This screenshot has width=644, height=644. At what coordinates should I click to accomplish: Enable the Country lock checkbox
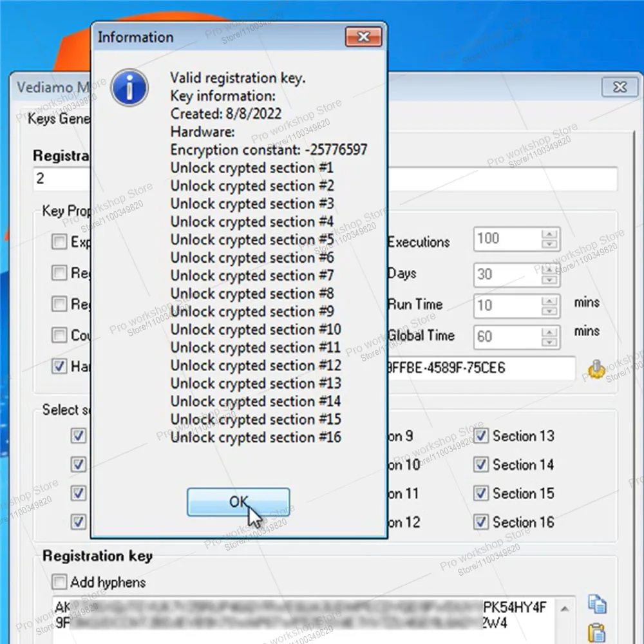[x=59, y=335]
